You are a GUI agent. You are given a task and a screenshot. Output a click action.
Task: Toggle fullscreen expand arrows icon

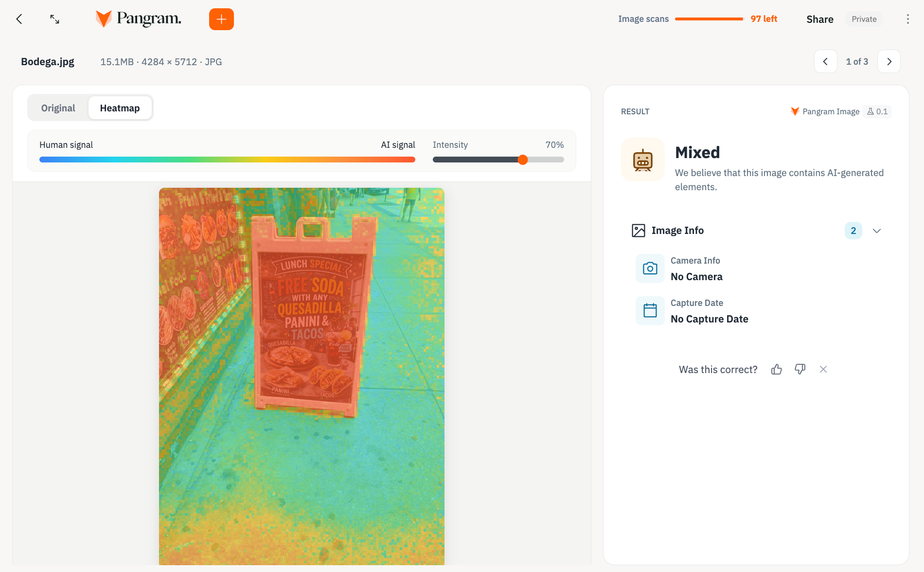pos(55,19)
